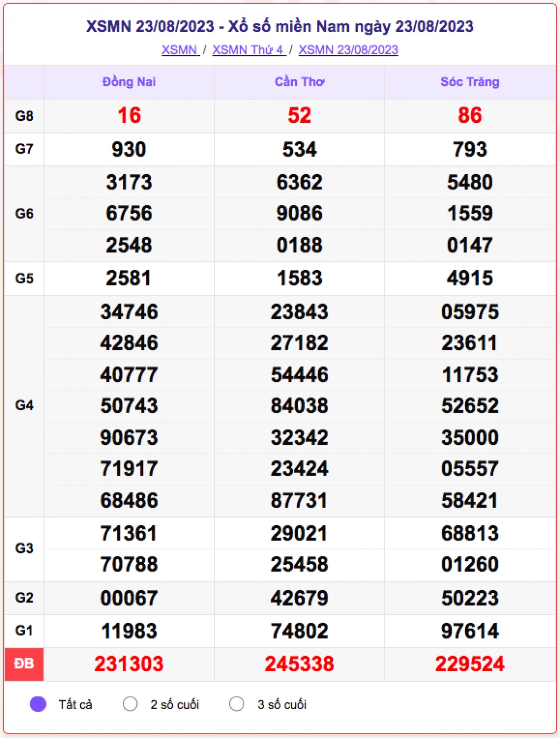Select the 2 số cuối radio option

tap(130, 704)
